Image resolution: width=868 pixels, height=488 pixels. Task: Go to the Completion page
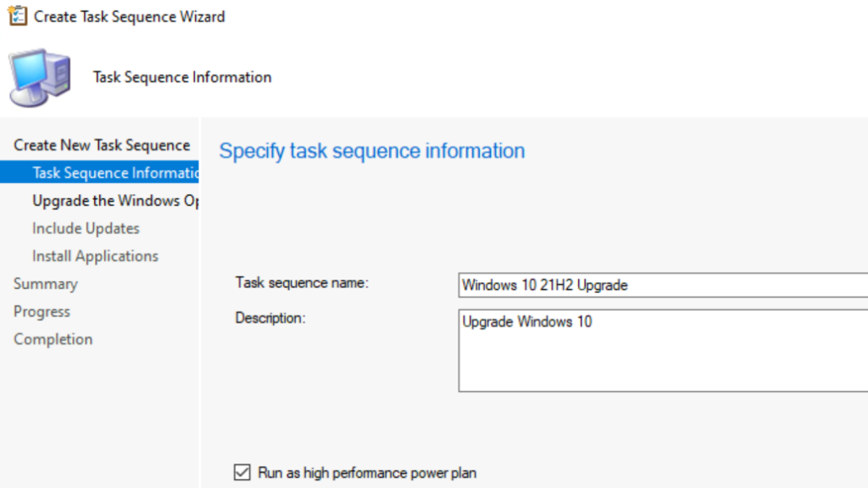[53, 340]
